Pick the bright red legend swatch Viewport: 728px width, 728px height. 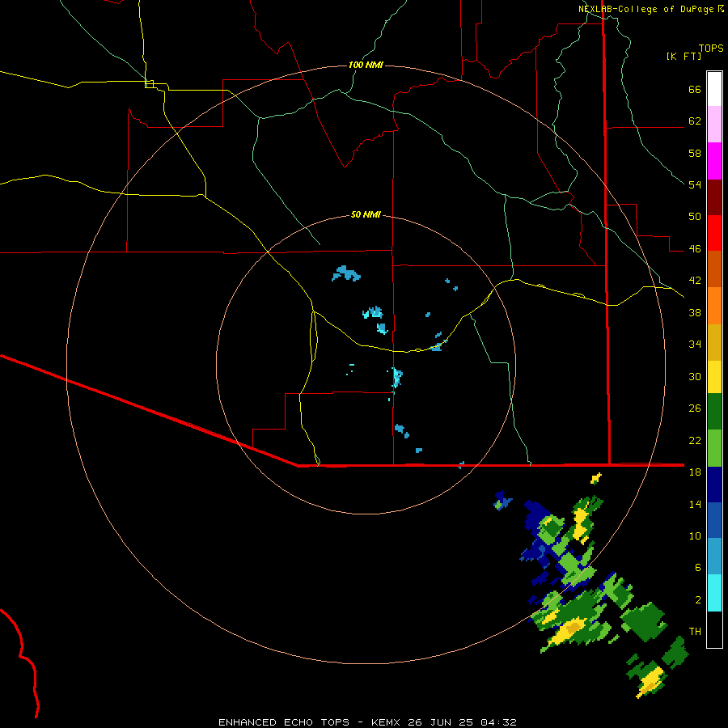[x=714, y=233]
